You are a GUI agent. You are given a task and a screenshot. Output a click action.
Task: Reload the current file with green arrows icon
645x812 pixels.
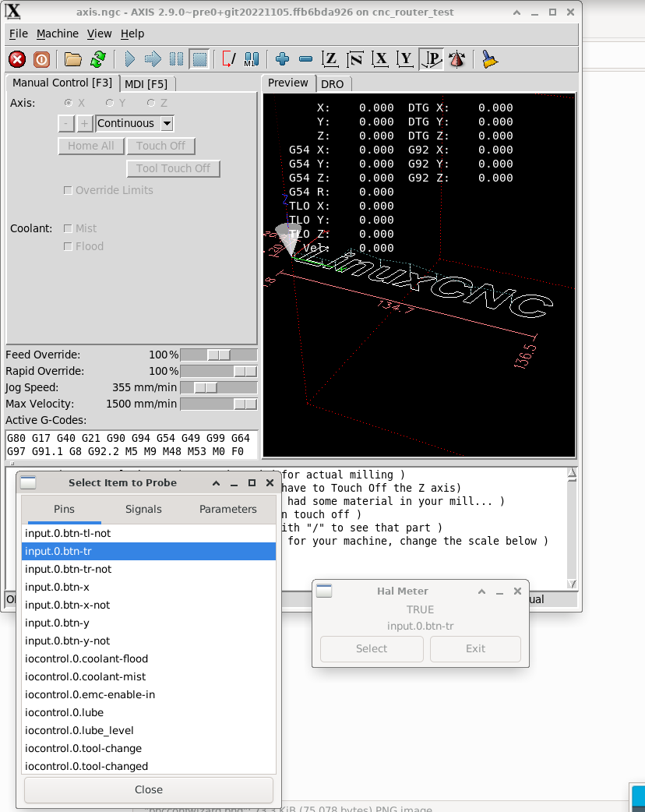pos(98,59)
